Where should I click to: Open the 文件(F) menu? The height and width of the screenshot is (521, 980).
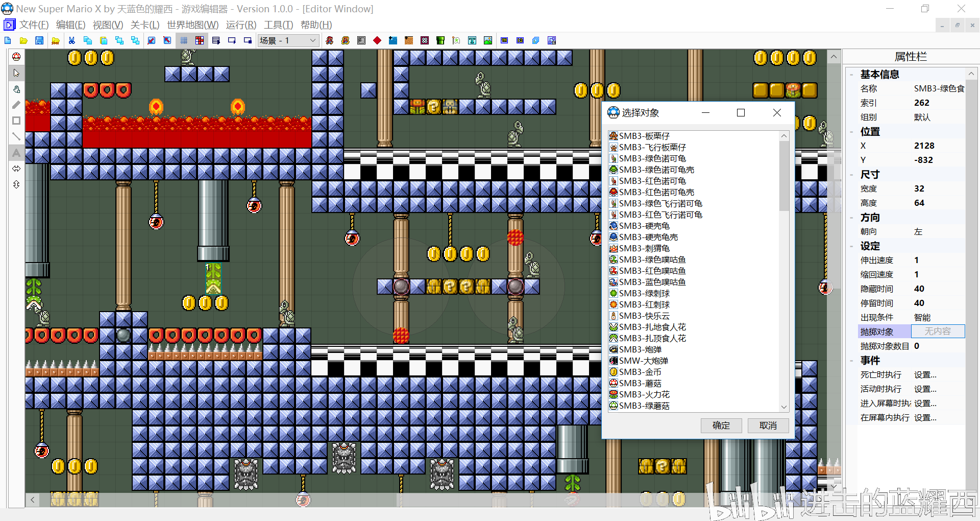(34, 25)
